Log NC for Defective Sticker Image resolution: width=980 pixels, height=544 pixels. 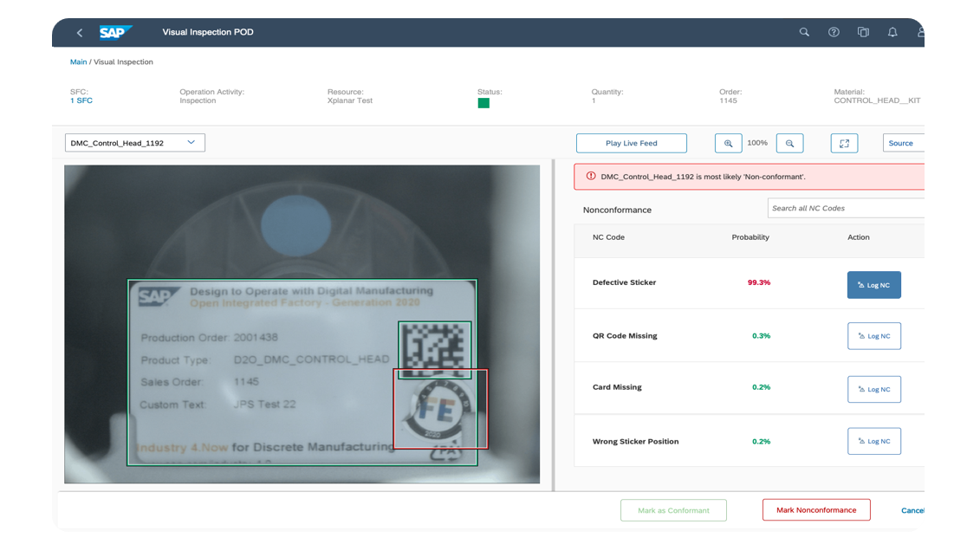tap(873, 285)
